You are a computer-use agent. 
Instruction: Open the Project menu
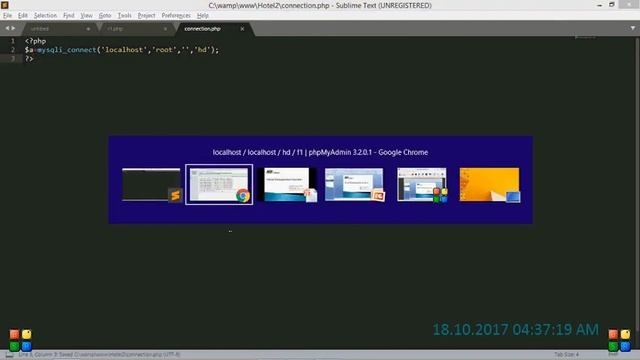(x=146, y=16)
